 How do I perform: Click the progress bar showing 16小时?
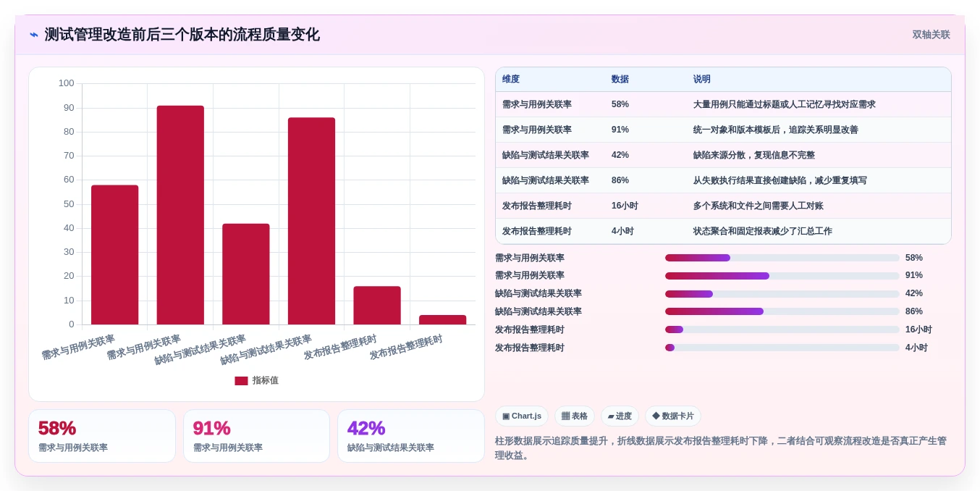tap(782, 330)
